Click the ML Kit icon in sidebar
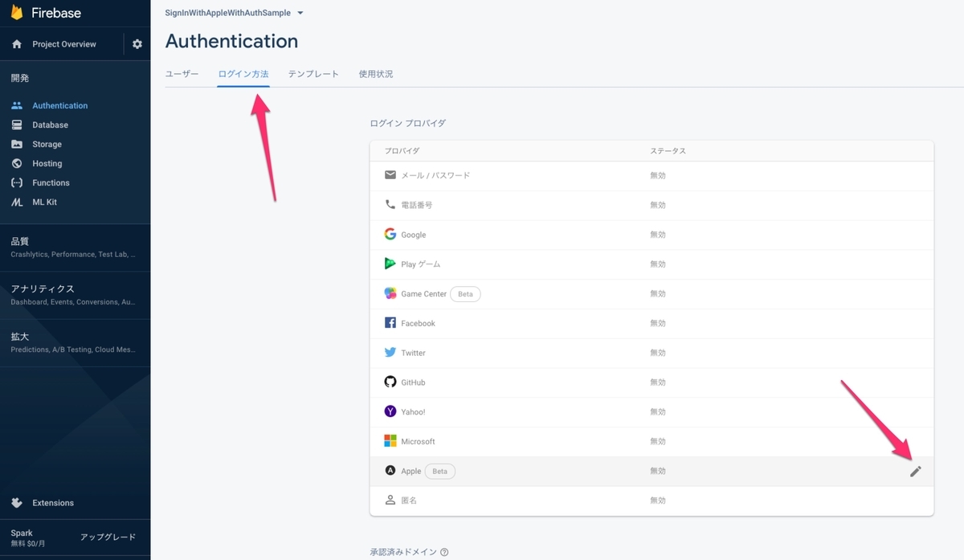The width and height of the screenshot is (964, 560). tap(17, 202)
